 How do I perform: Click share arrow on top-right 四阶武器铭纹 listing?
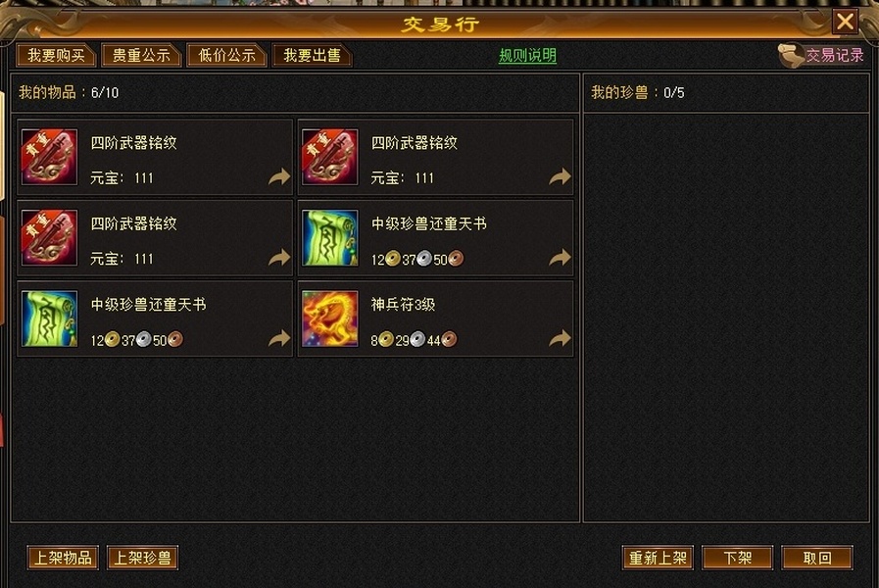[560, 176]
